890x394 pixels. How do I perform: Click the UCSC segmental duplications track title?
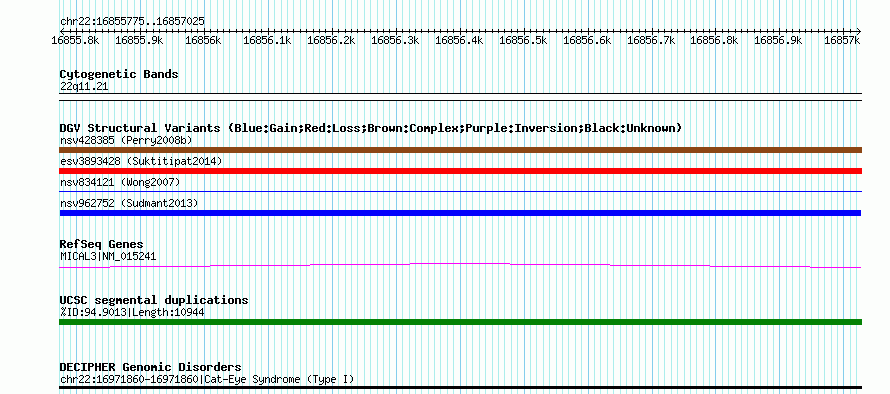[154, 300]
